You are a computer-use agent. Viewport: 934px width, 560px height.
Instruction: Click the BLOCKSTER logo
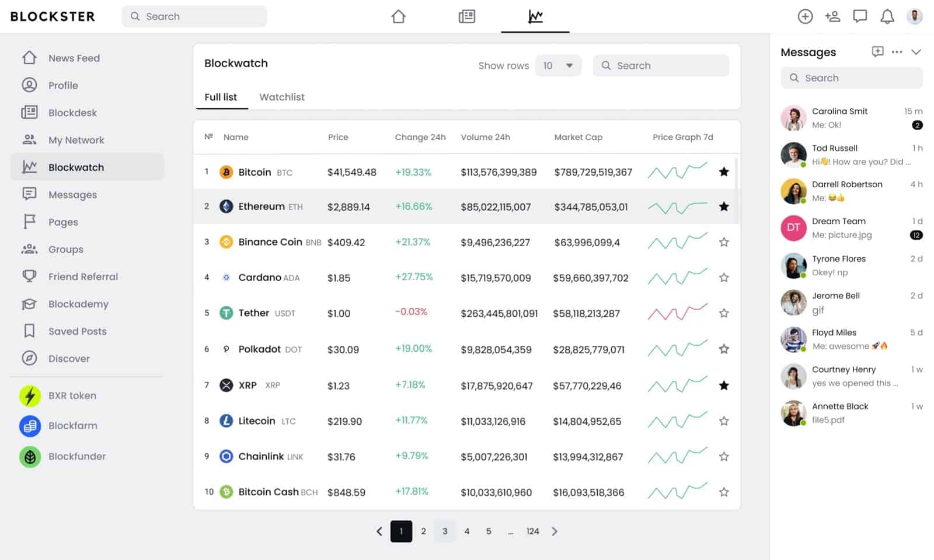click(53, 16)
